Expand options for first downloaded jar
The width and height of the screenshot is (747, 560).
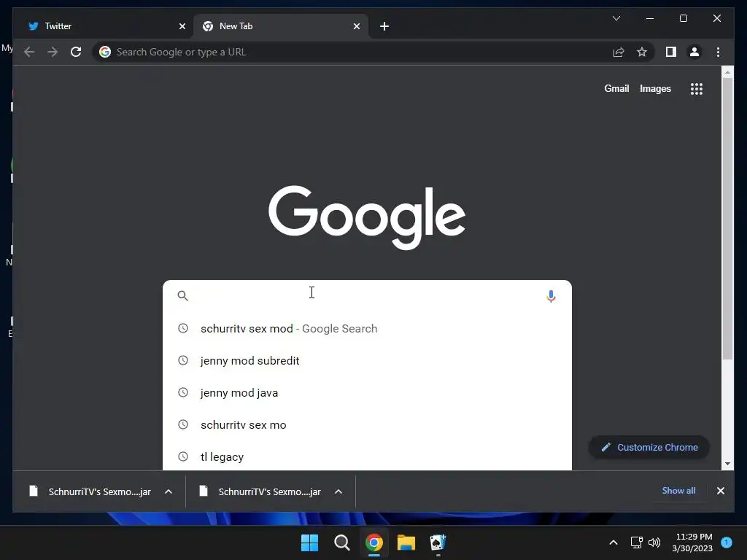pyautogui.click(x=169, y=491)
